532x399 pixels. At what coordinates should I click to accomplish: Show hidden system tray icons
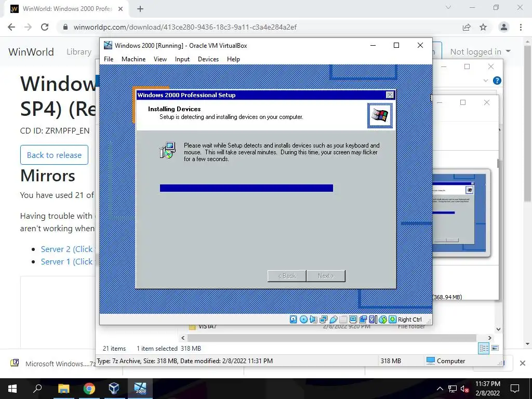tap(440, 389)
